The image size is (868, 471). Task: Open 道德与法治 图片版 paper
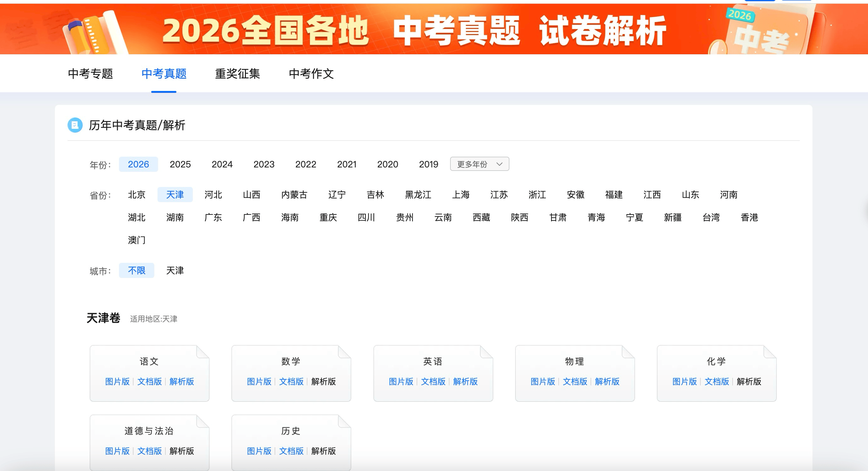coord(117,451)
